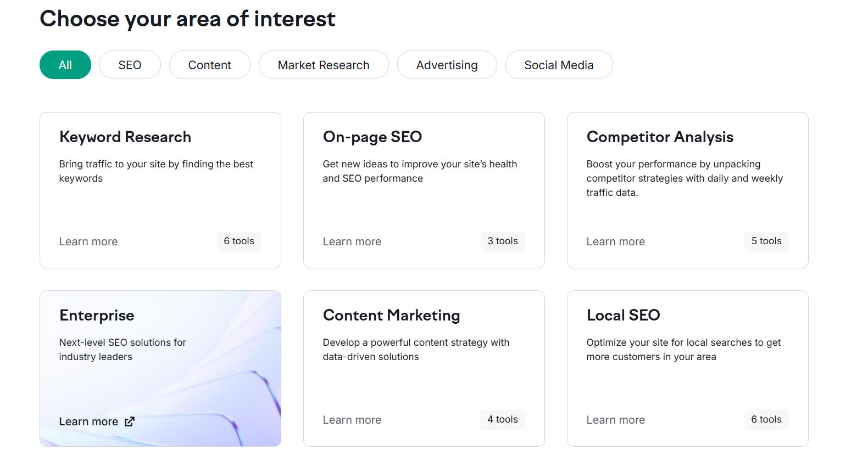Open Learn more on the Enterprise card
The image size is (868, 461).
pos(90,421)
